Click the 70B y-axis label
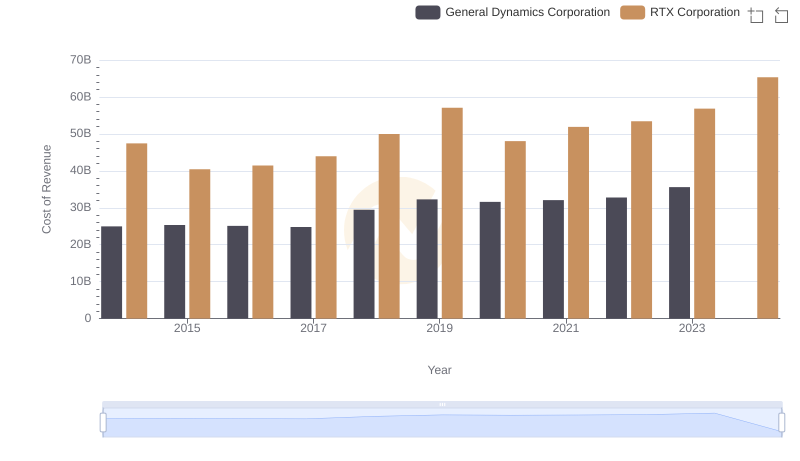Viewport: 800px width, 461px height. pos(81,60)
